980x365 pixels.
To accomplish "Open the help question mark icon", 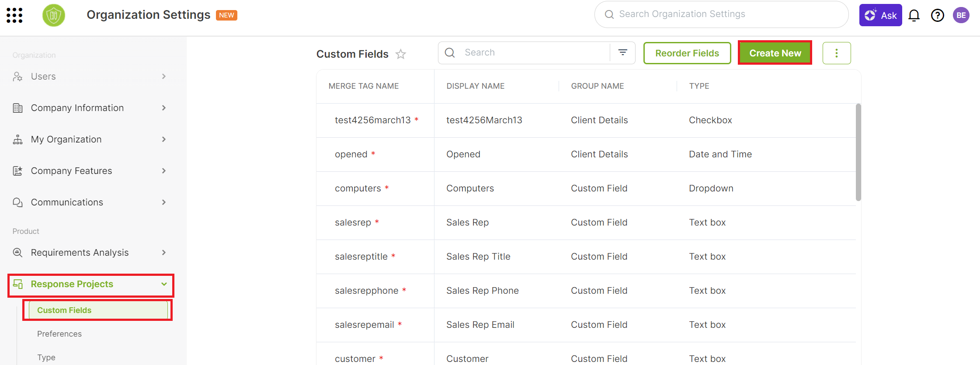I will click(938, 15).
